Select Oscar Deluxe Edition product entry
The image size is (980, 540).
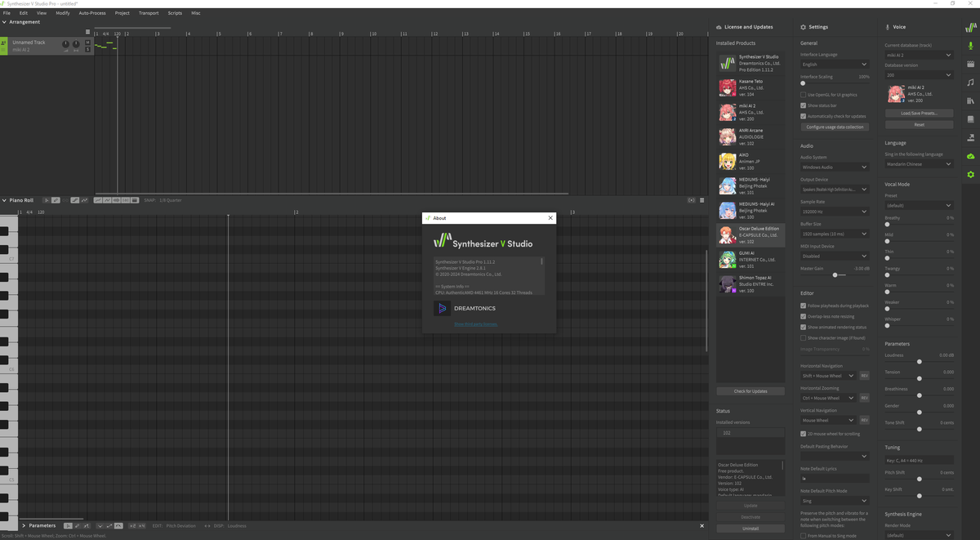751,235
